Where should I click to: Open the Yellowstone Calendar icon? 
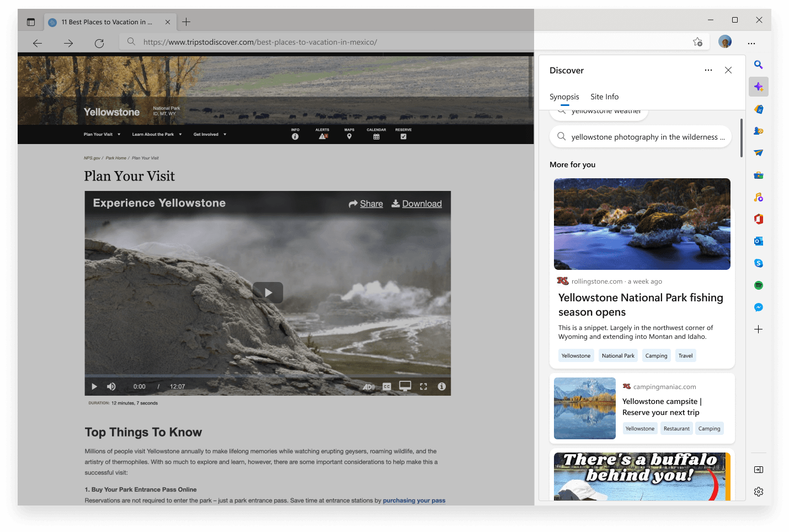pyautogui.click(x=376, y=134)
